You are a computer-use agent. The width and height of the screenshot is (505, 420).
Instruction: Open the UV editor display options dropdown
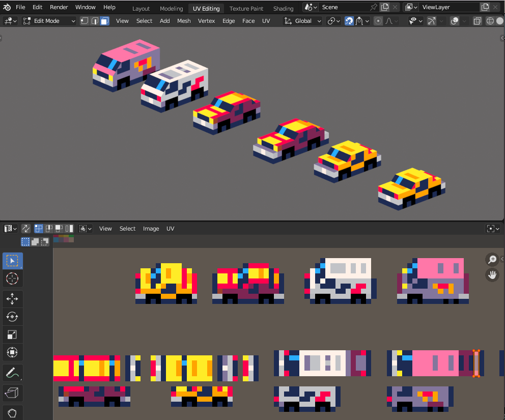click(x=493, y=229)
